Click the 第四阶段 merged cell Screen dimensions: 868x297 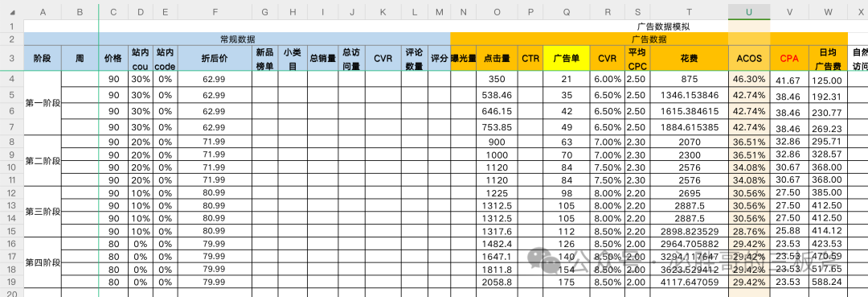(43, 262)
